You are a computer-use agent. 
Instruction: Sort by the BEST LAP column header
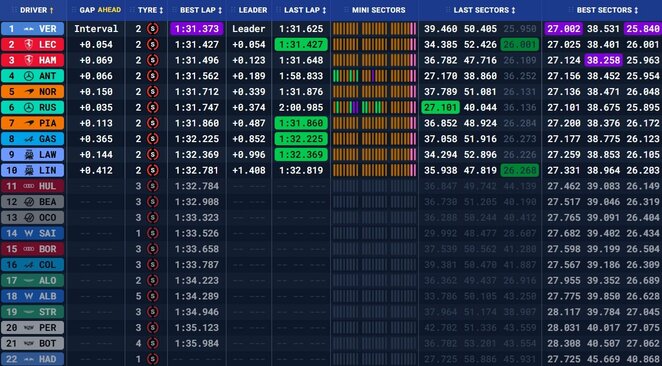tap(201, 10)
